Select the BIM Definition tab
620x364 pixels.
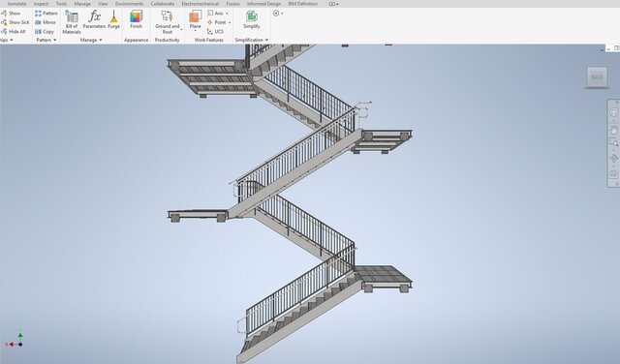303,4
